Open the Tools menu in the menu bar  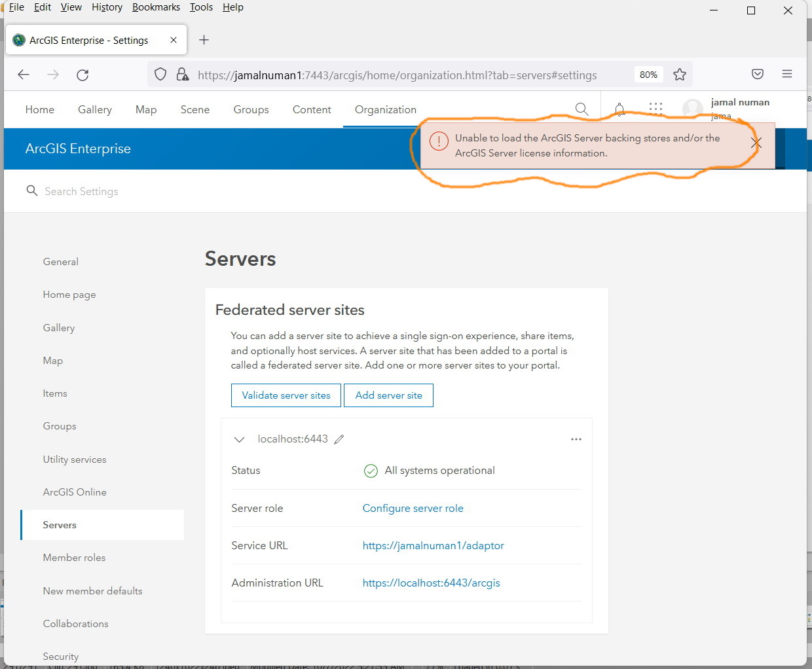point(201,7)
